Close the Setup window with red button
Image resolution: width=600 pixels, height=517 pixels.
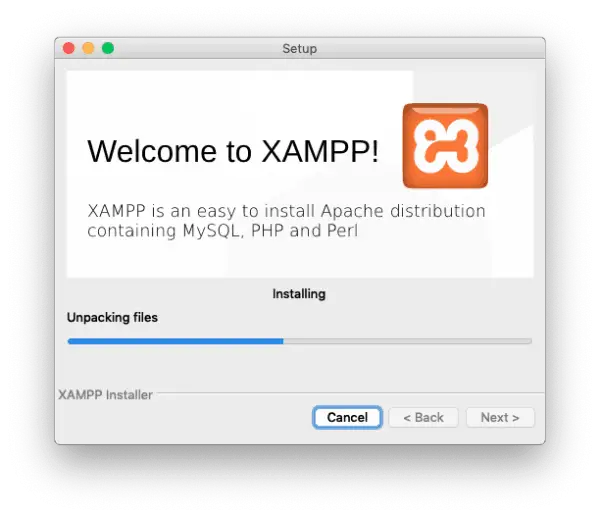pyautogui.click(x=69, y=48)
